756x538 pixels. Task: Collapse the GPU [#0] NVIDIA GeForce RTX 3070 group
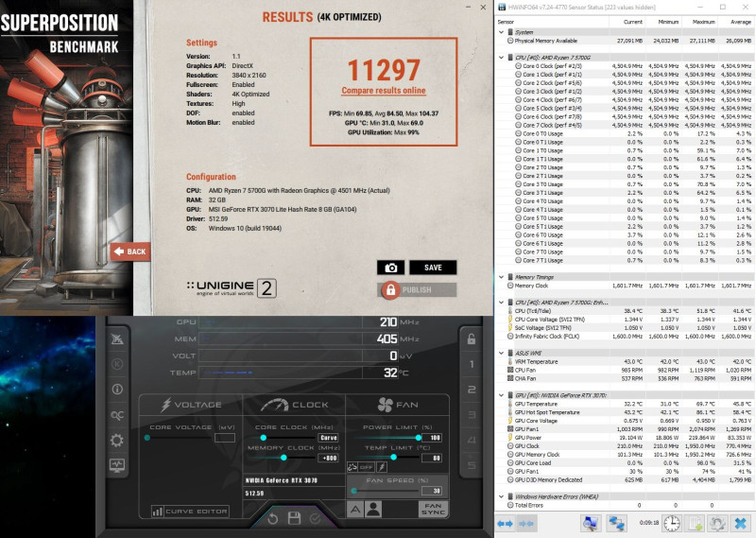[502, 395]
